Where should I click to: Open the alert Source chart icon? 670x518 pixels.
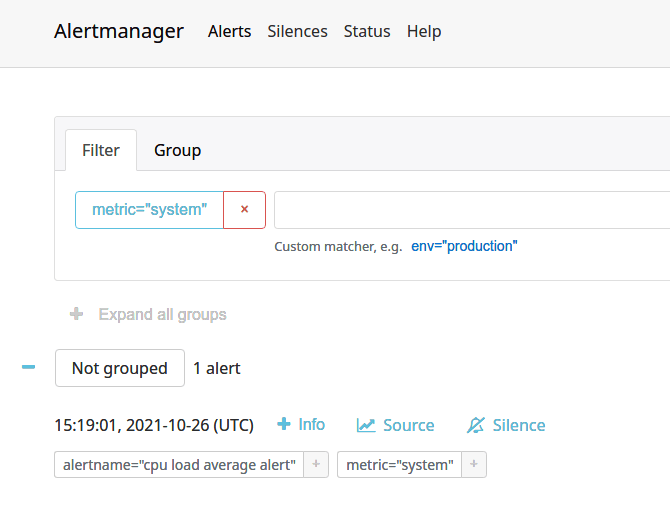(366, 425)
